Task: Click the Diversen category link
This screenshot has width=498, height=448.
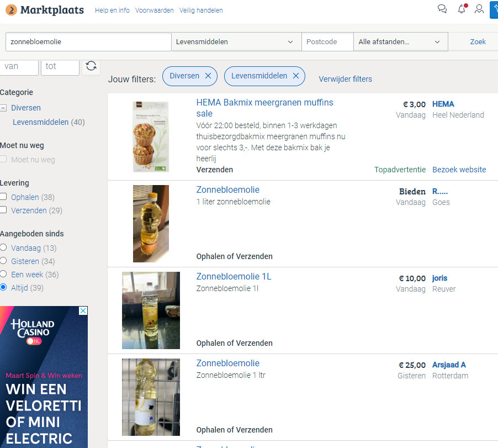Action: click(x=26, y=108)
